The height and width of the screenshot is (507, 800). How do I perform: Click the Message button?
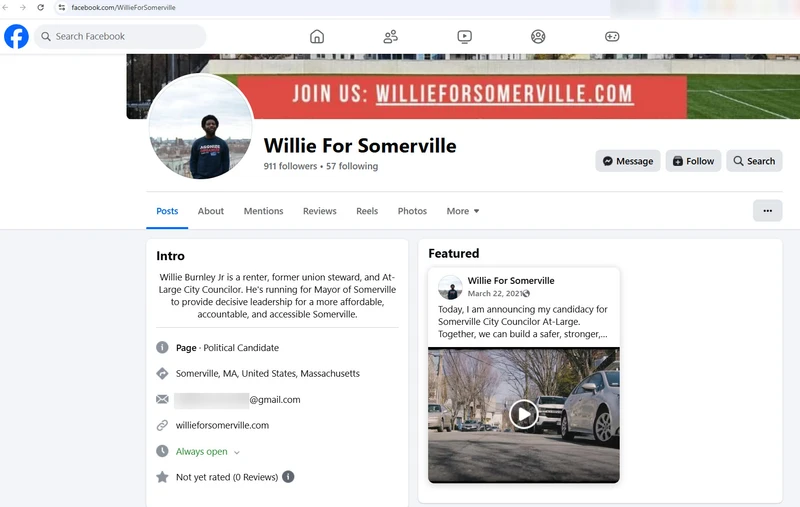[628, 161]
